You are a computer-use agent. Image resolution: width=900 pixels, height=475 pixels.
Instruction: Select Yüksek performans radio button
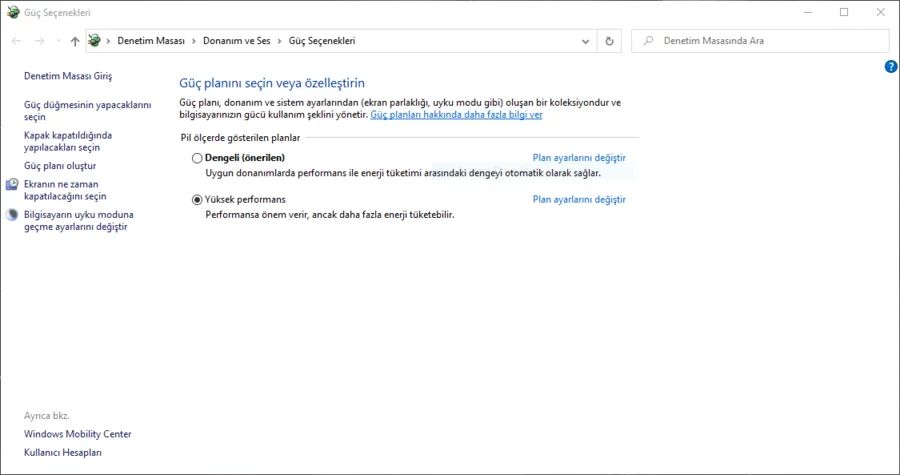coord(197,200)
